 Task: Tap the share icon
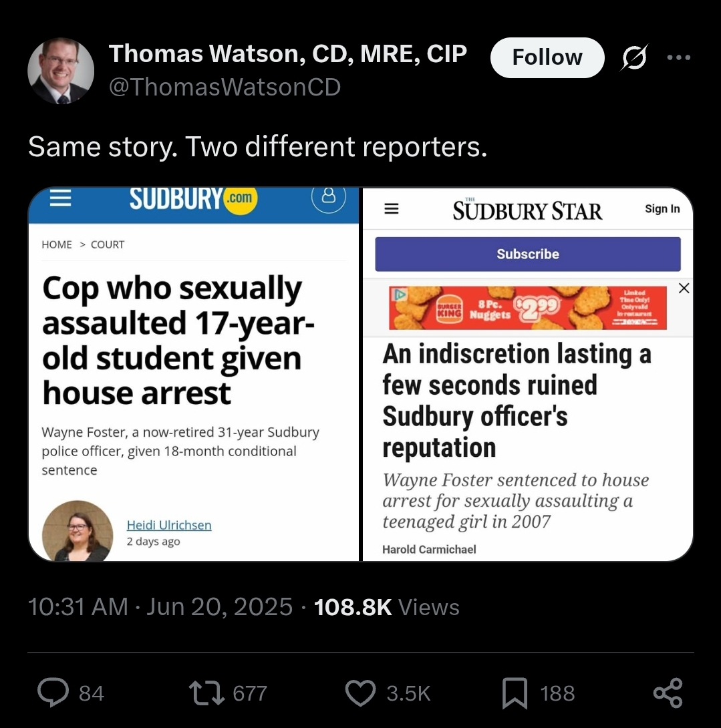(668, 693)
